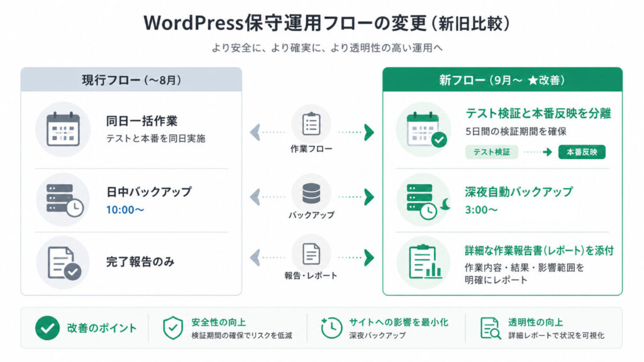Click the calendar icon beside 同日一括作業
The width and height of the screenshot is (644, 362).
(x=63, y=129)
